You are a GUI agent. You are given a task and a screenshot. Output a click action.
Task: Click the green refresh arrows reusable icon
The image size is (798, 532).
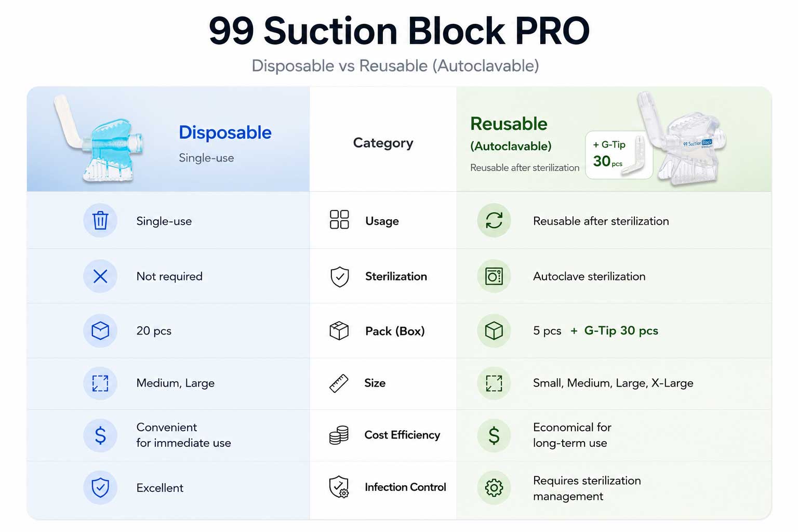(x=494, y=220)
